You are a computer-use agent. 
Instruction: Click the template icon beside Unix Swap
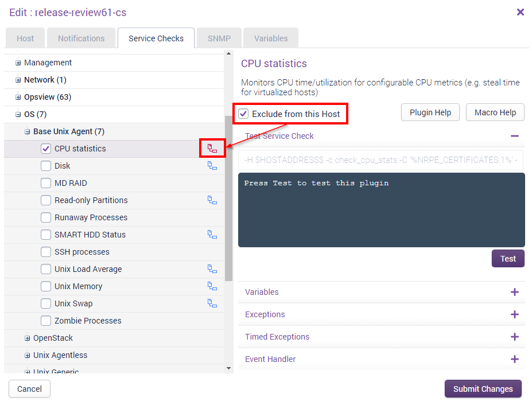point(212,303)
